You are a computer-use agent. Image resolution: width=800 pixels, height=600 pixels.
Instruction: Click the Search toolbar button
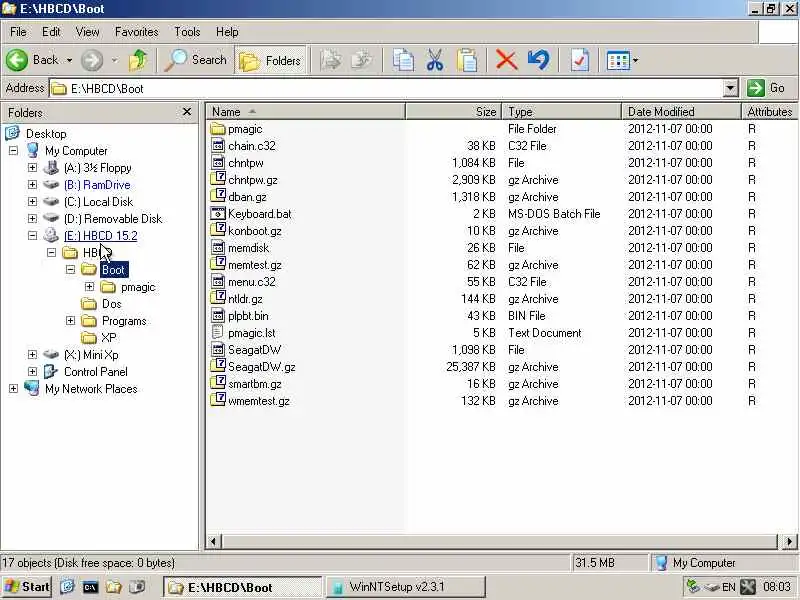click(x=196, y=60)
